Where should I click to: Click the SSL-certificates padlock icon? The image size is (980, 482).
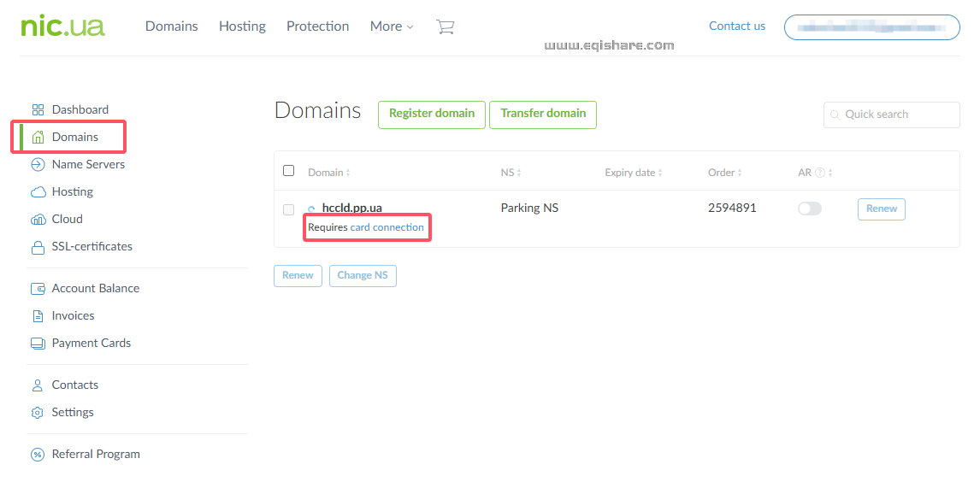38,248
